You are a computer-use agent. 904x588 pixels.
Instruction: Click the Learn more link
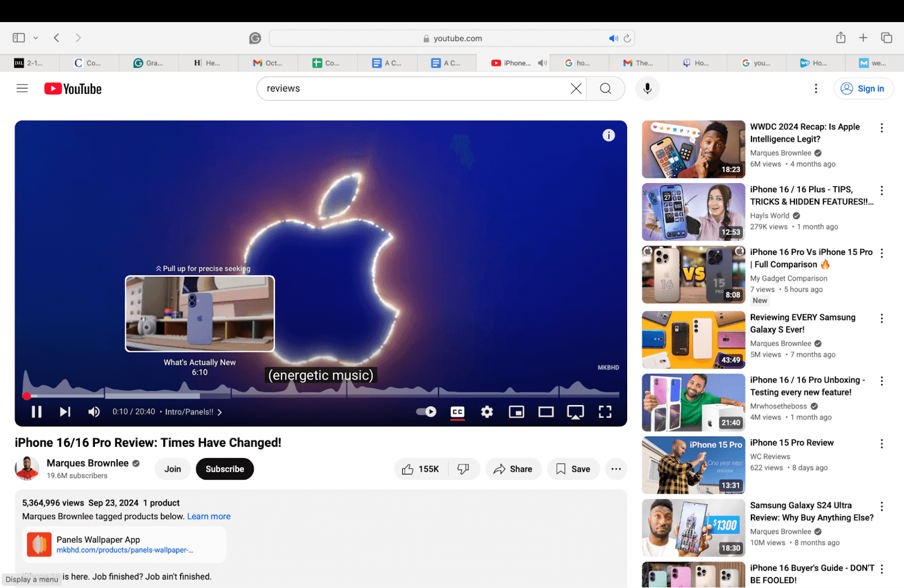tap(209, 516)
